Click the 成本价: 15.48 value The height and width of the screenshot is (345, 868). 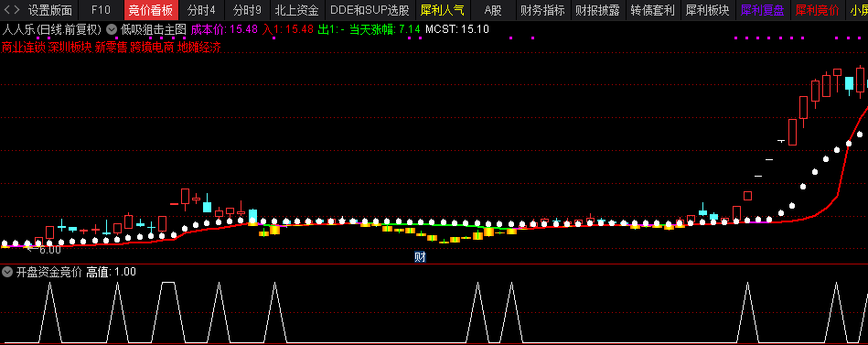[224, 29]
